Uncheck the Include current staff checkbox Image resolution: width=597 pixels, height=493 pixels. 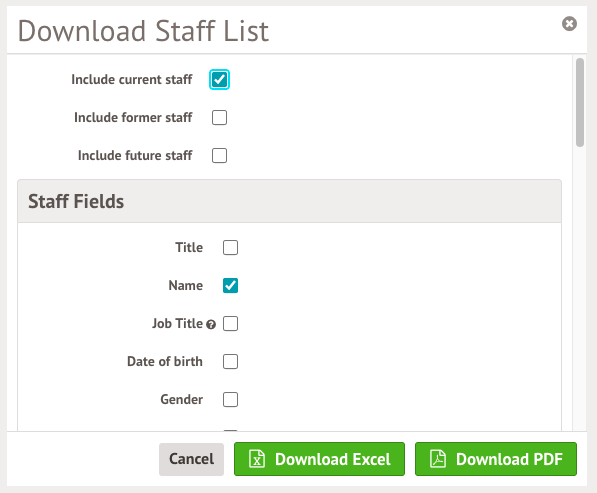coord(219,80)
